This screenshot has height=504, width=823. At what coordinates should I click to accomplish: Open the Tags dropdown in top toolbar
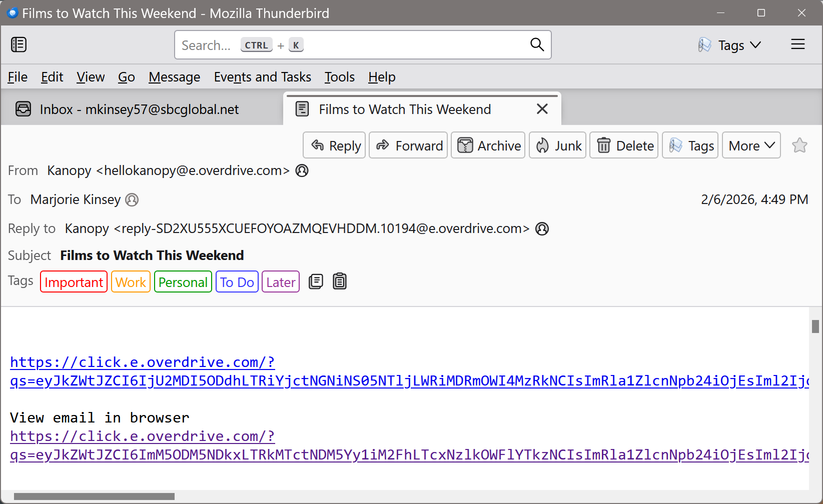(730, 45)
